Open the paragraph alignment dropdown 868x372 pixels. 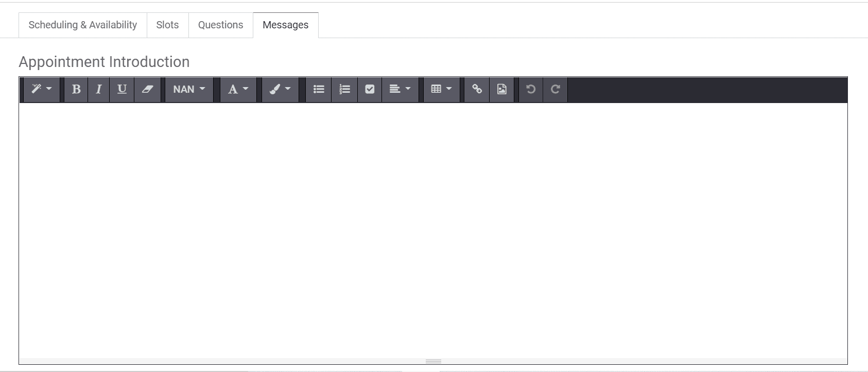click(x=400, y=90)
